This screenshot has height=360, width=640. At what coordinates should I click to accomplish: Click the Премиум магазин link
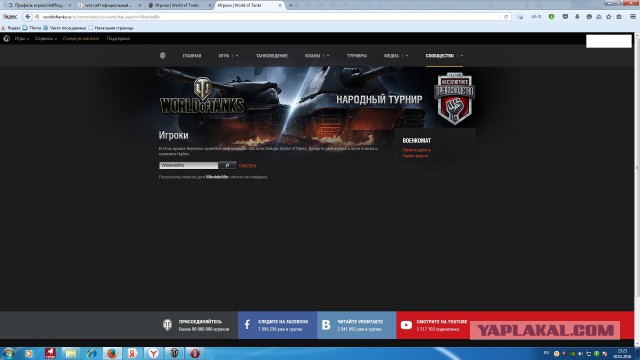[81, 38]
